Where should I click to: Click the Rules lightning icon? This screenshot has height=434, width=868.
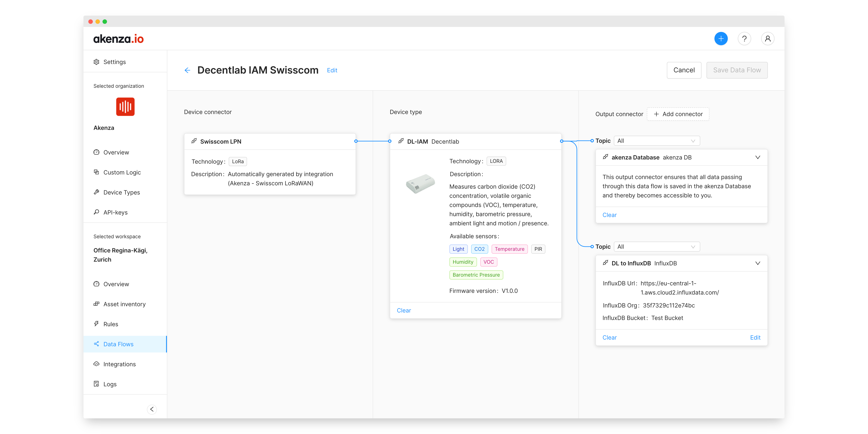(x=96, y=324)
